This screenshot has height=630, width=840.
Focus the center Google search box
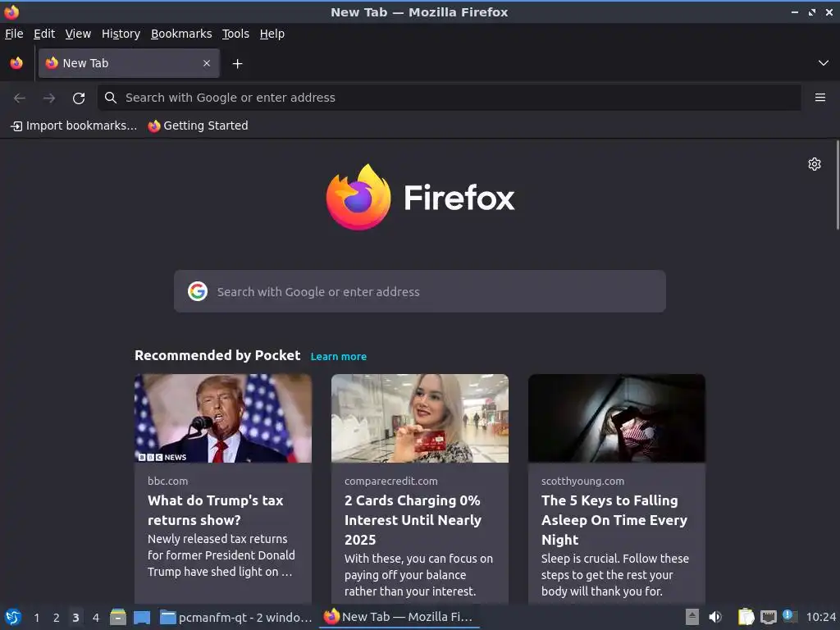[420, 291]
